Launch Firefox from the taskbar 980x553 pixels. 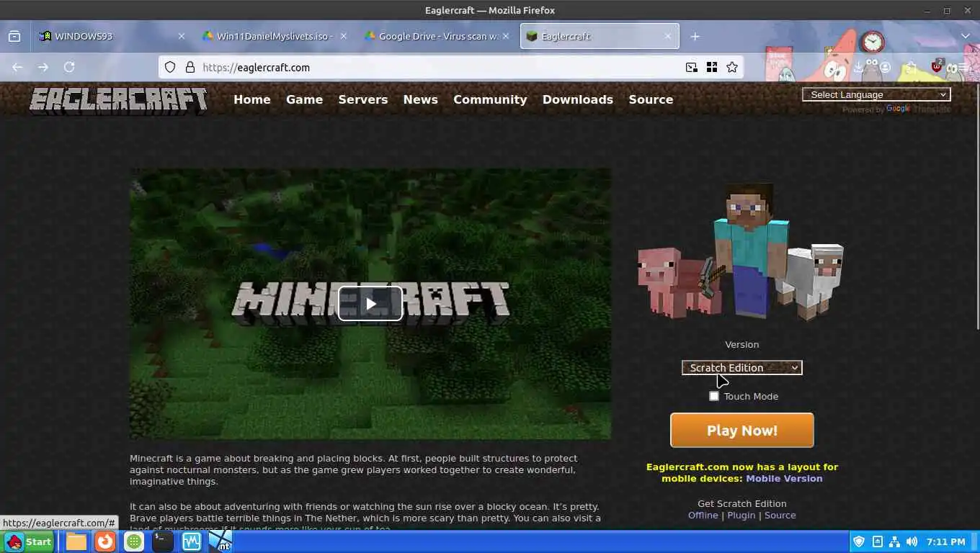click(105, 541)
